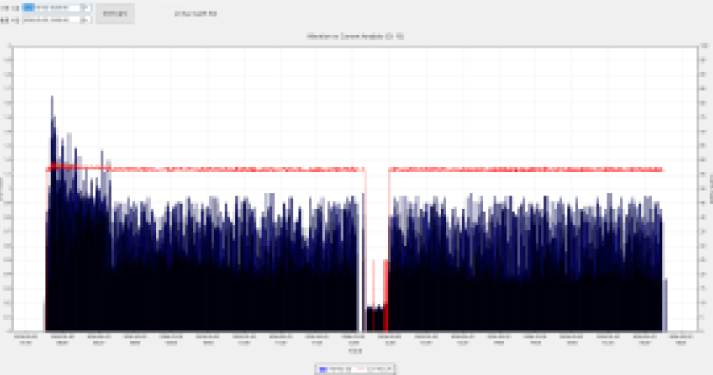This screenshot has height=375, width=713.
Task: Click the x-axis title below the time labels
Action: tap(355, 351)
